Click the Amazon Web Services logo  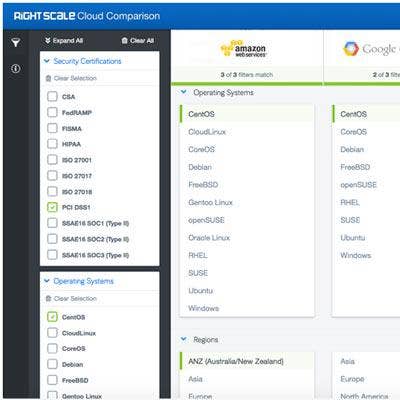pos(244,49)
